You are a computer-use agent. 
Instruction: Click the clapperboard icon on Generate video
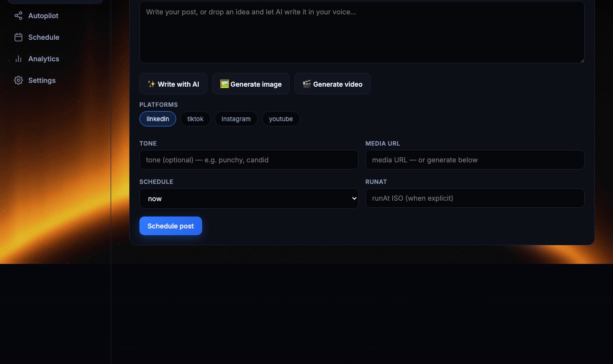coord(306,84)
